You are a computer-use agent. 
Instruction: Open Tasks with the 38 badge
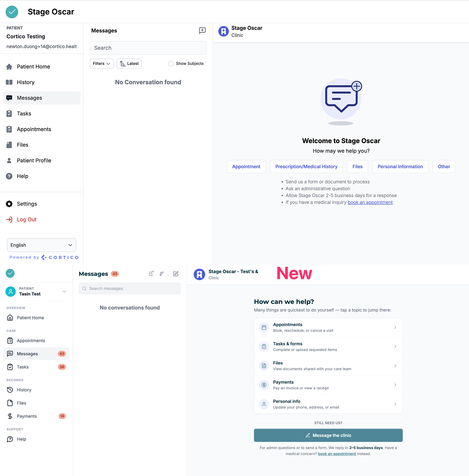coord(36,367)
